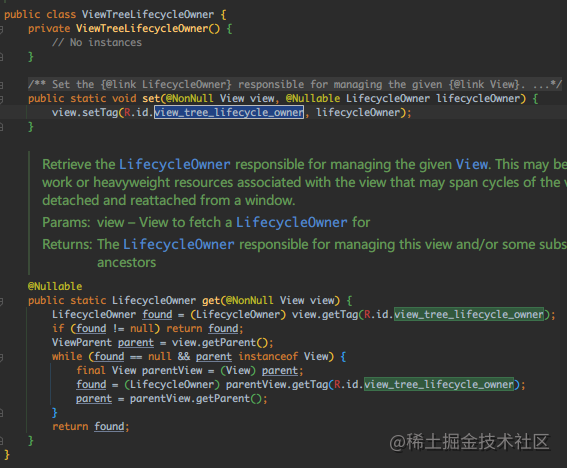Follow the LifecycleOwner link in the Returns line
The image size is (567, 468).
click(x=179, y=244)
